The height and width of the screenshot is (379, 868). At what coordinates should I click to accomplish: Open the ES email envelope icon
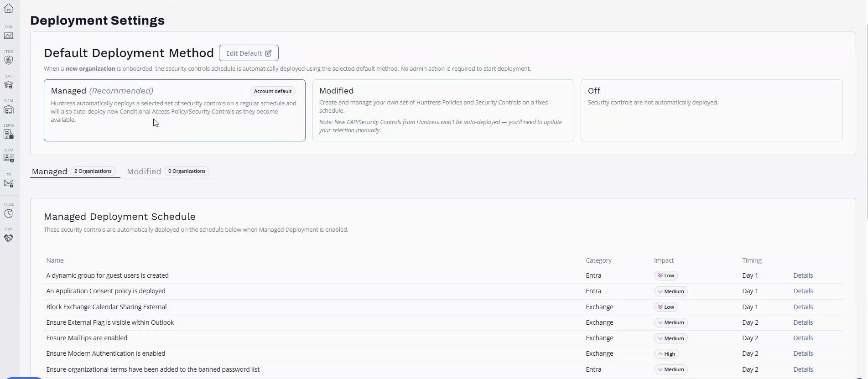point(9,183)
